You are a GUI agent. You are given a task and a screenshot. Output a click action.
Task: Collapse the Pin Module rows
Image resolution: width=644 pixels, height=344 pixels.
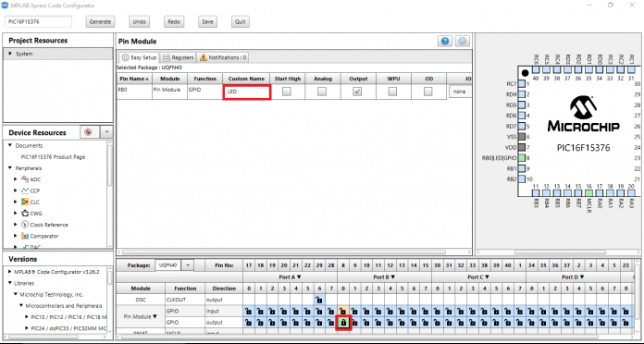click(x=155, y=316)
